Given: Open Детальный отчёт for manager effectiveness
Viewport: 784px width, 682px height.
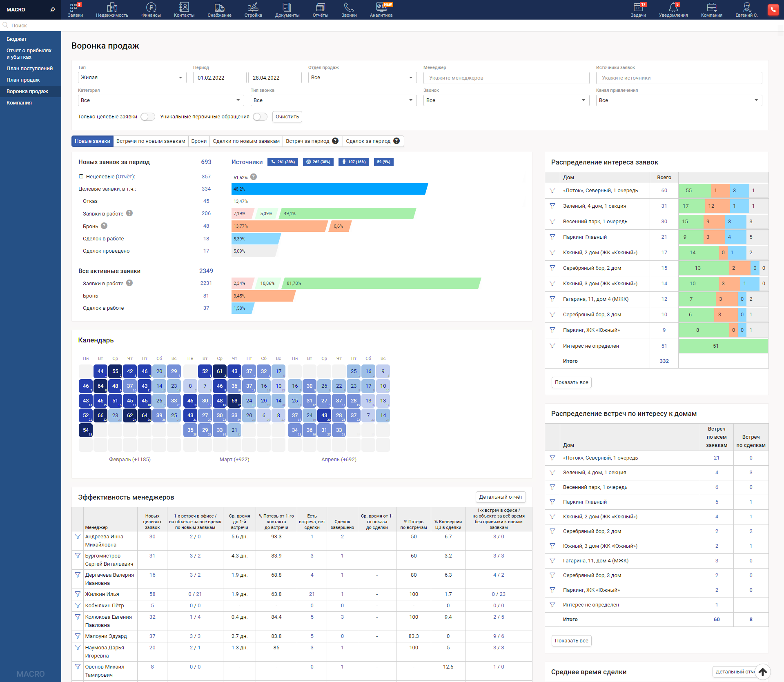Looking at the screenshot, I should [x=500, y=497].
